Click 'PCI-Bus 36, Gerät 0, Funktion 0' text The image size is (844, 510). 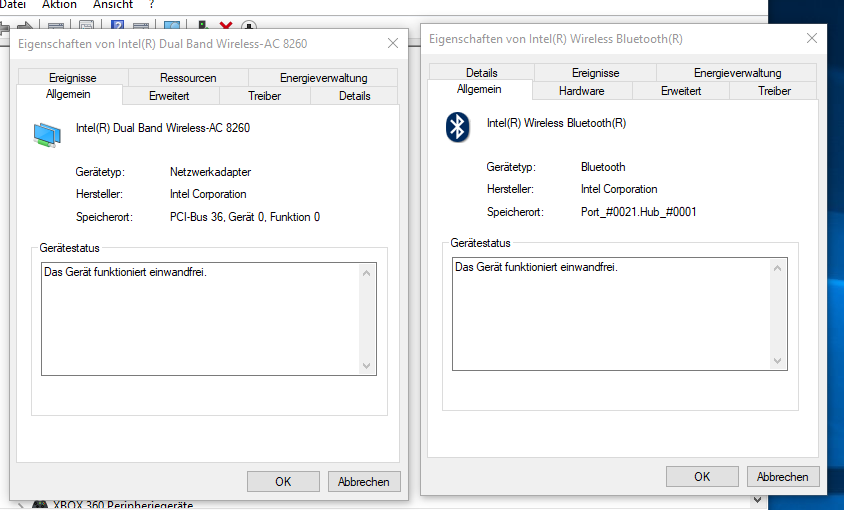click(x=245, y=217)
